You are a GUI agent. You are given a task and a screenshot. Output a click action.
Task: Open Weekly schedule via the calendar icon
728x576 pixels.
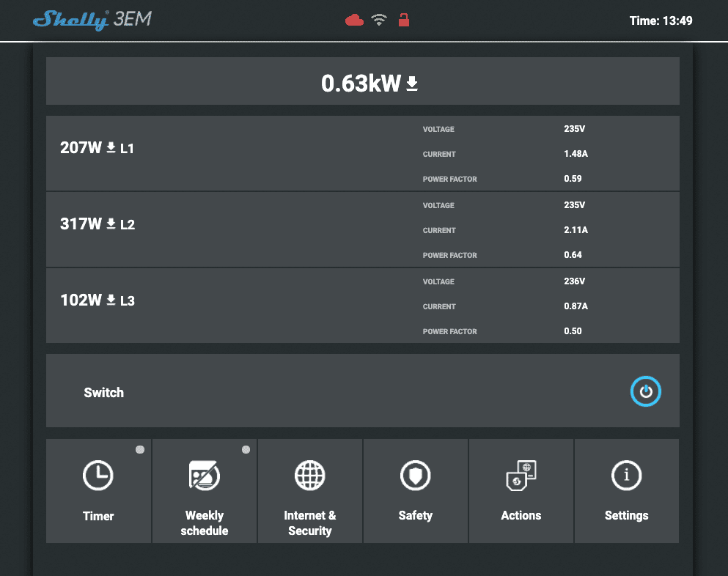(x=204, y=476)
